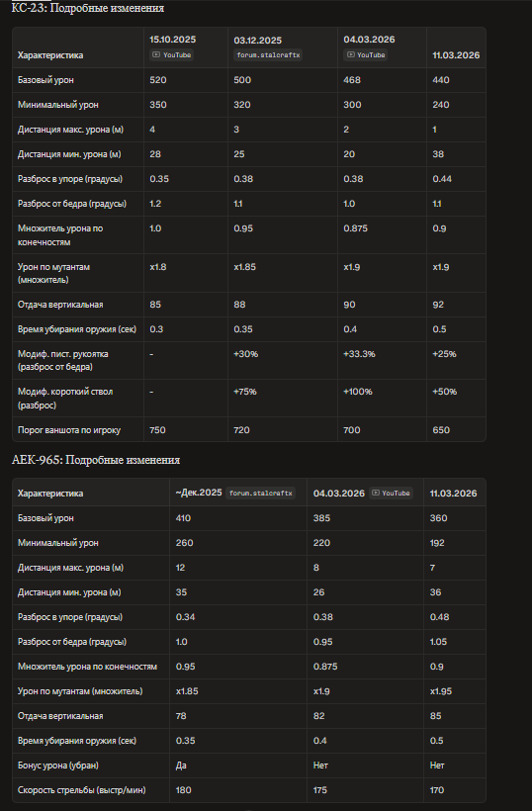532x811 pixels.
Task: Click the 'КС-23: Подробные изменения' heading
Action: tap(88, 8)
